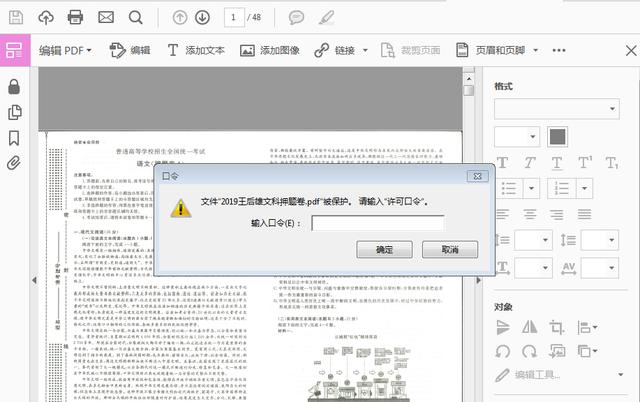
Task: Close the Edit PDF toolbar with X
Action: pyautogui.click(x=631, y=51)
